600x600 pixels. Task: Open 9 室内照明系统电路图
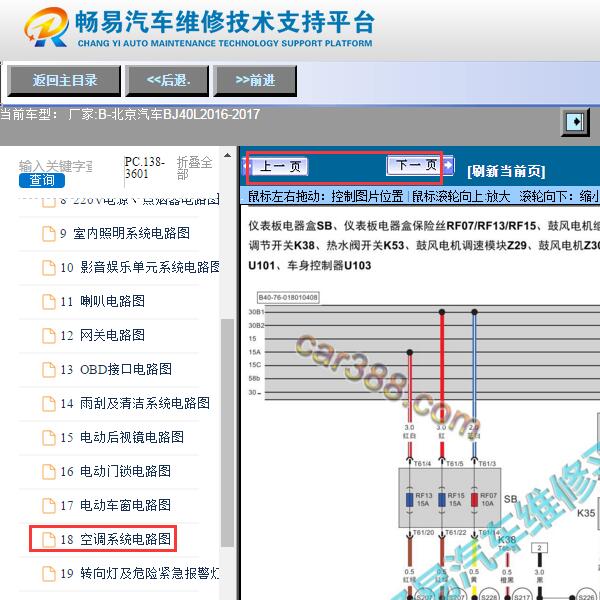point(125,233)
